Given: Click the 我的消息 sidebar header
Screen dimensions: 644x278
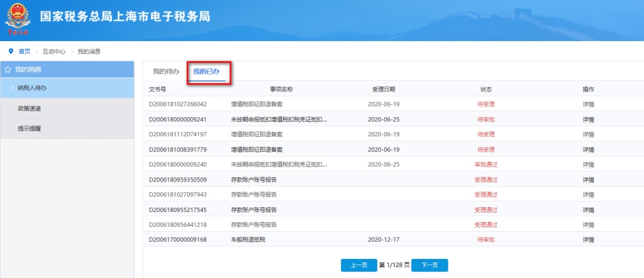Looking at the screenshot, I should [x=28, y=70].
